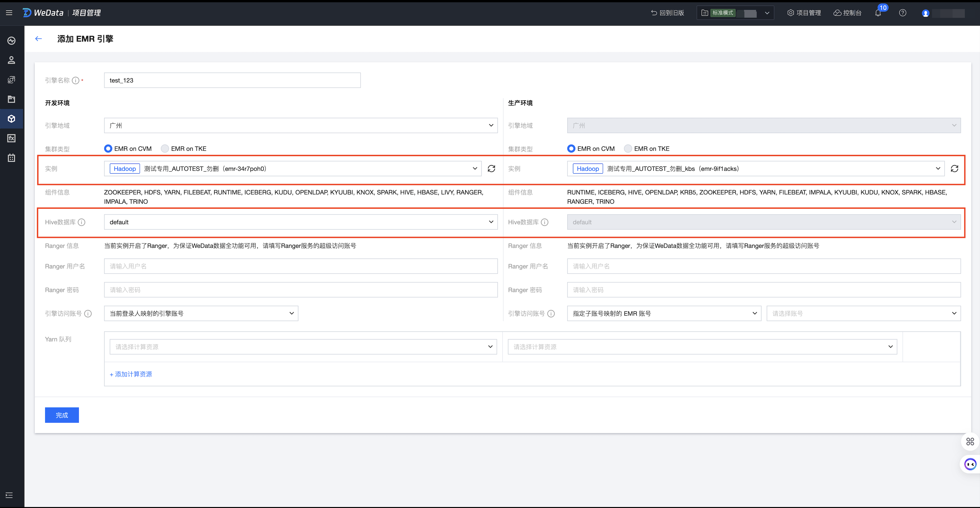Click the 添加计算资源 link

[x=131, y=374]
